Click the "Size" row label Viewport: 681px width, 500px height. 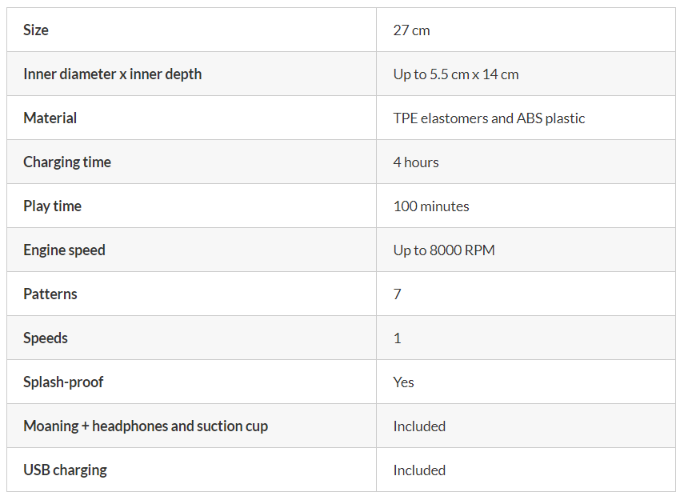(x=36, y=30)
